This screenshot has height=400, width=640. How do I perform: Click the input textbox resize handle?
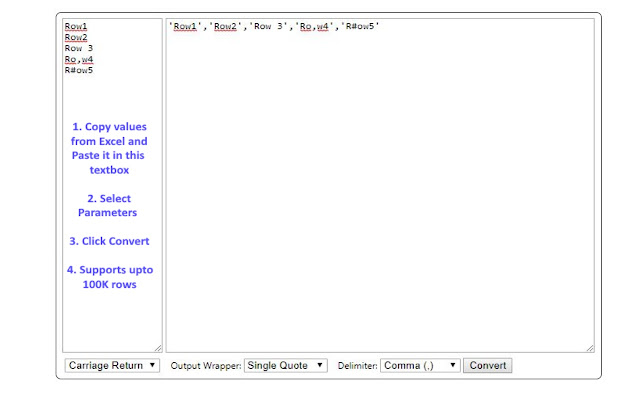[158, 348]
